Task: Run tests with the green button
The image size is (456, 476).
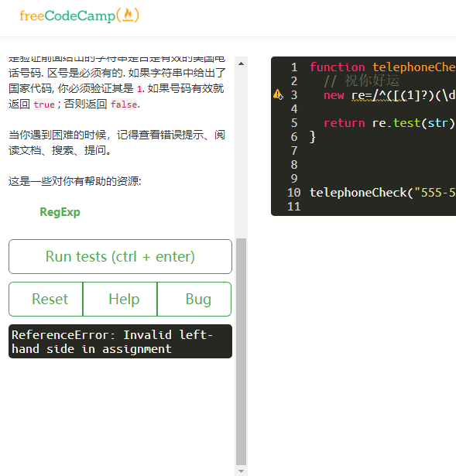Action: click(x=120, y=256)
